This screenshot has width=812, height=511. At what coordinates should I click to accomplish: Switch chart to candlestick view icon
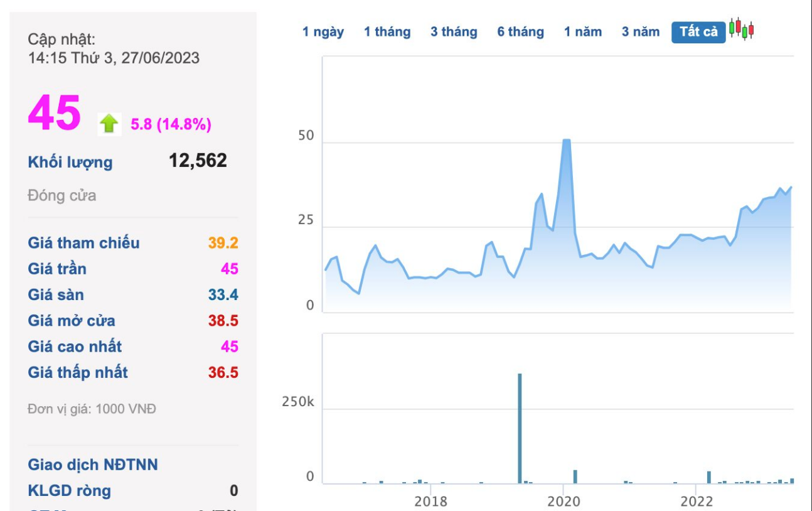click(x=741, y=29)
